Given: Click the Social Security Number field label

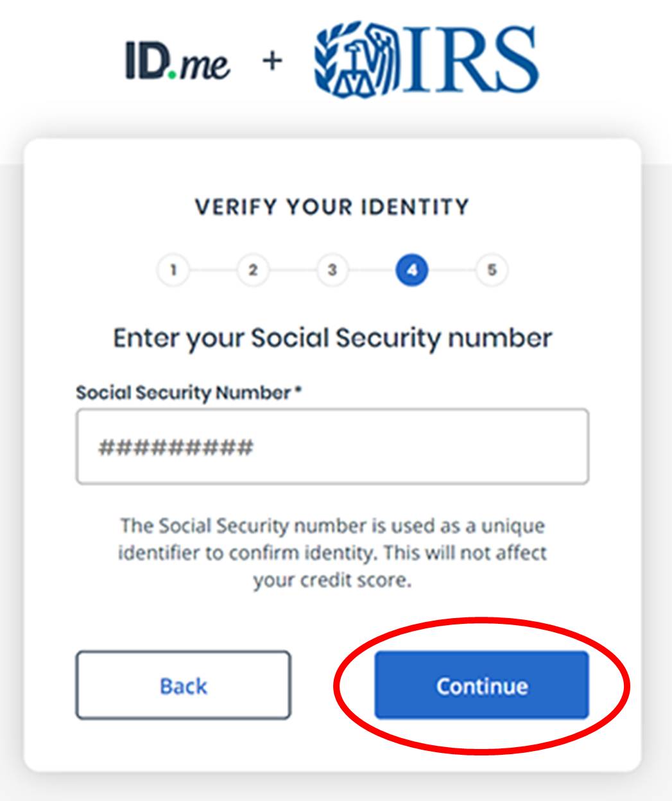Looking at the screenshot, I should click(x=183, y=393).
